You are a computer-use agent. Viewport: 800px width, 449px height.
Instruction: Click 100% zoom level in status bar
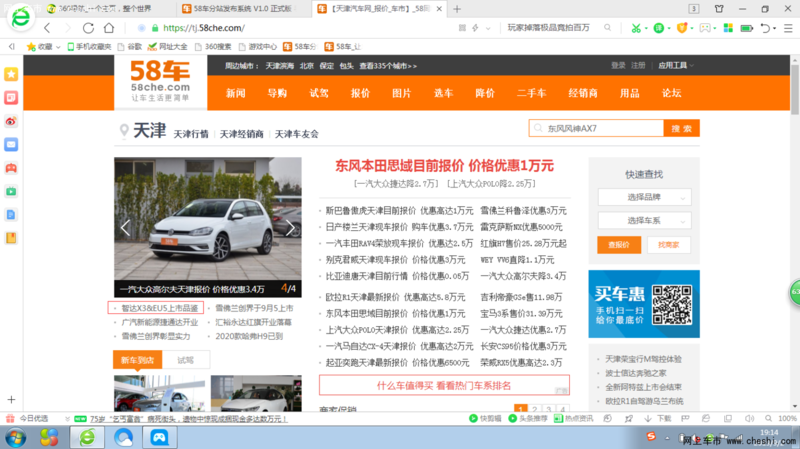coord(787,418)
